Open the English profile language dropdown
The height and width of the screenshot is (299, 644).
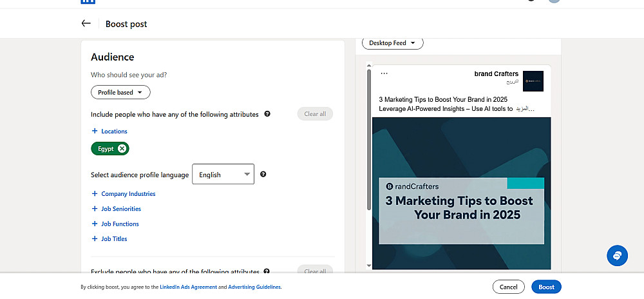pos(223,174)
